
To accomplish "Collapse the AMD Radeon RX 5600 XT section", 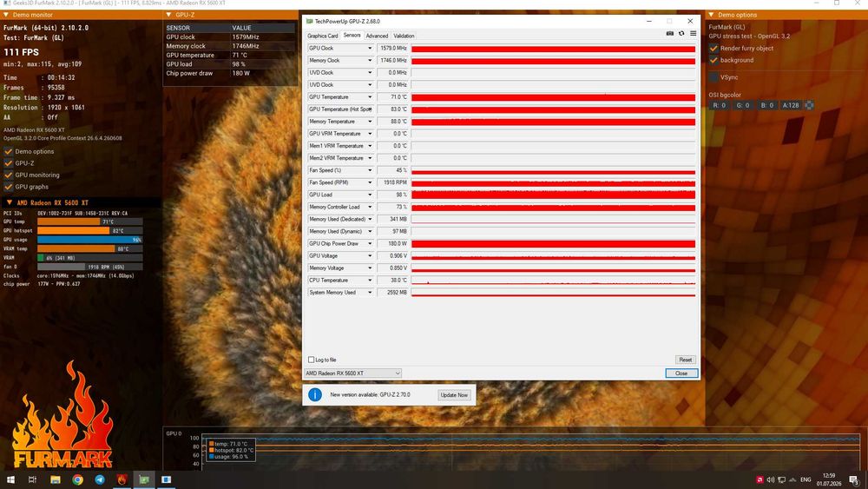I will [x=9, y=202].
